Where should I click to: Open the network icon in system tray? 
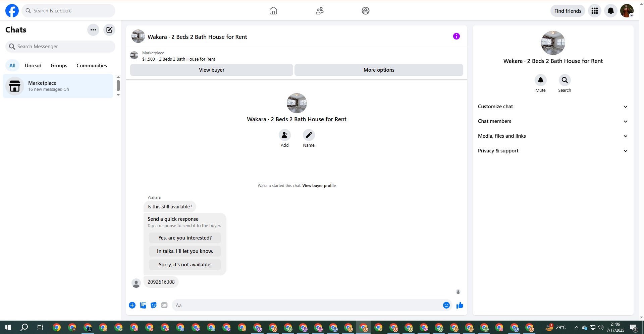tap(593, 327)
